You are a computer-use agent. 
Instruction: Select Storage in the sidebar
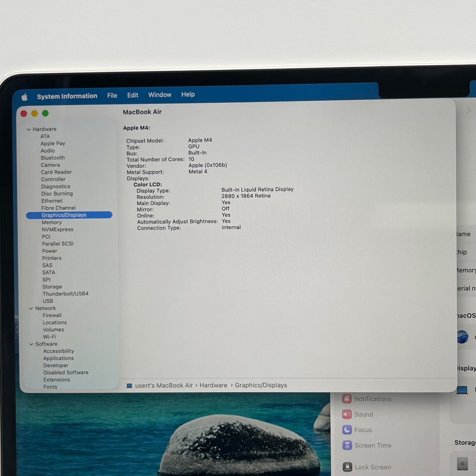[x=52, y=287]
